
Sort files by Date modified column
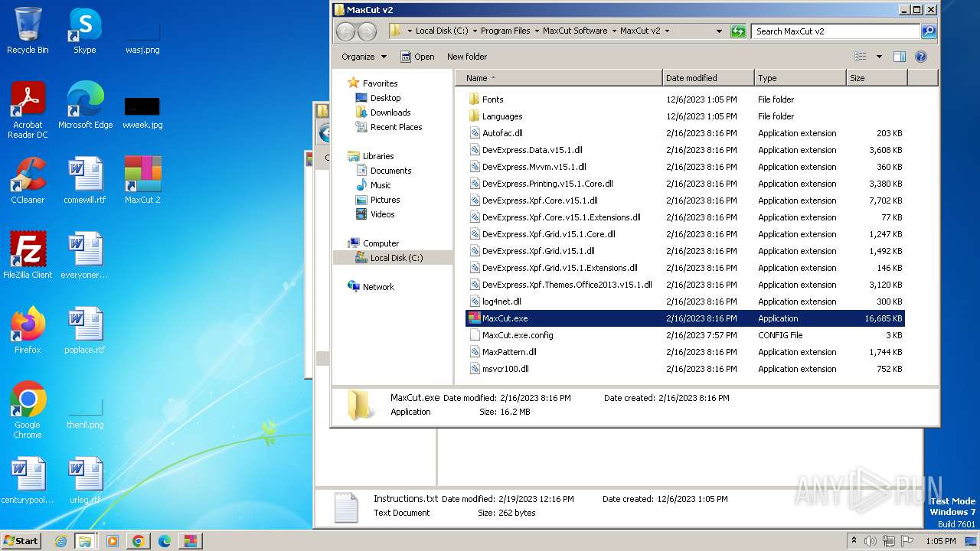coord(708,78)
